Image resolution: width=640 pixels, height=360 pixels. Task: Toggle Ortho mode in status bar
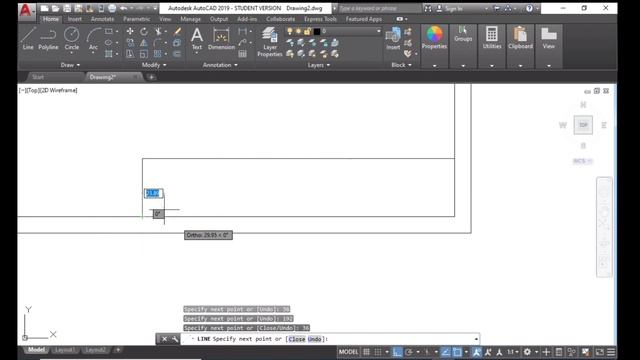[x=397, y=352]
